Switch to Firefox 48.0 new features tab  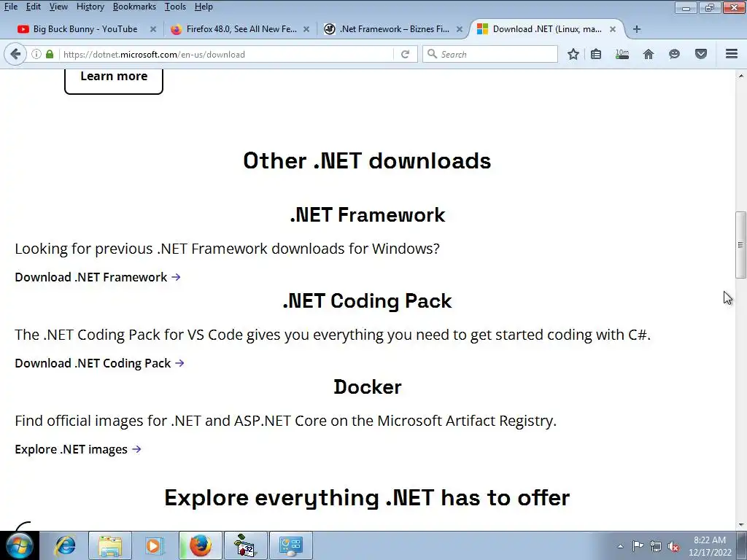[x=241, y=29]
